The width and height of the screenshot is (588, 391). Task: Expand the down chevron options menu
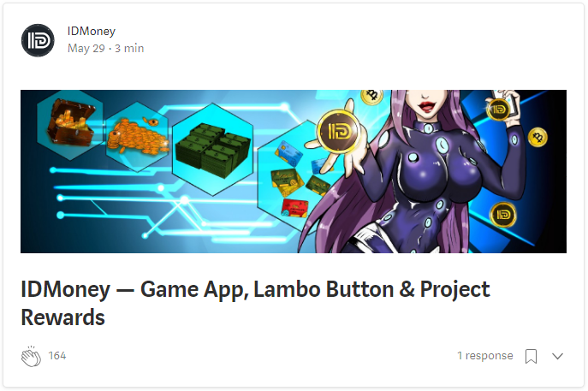[558, 356]
